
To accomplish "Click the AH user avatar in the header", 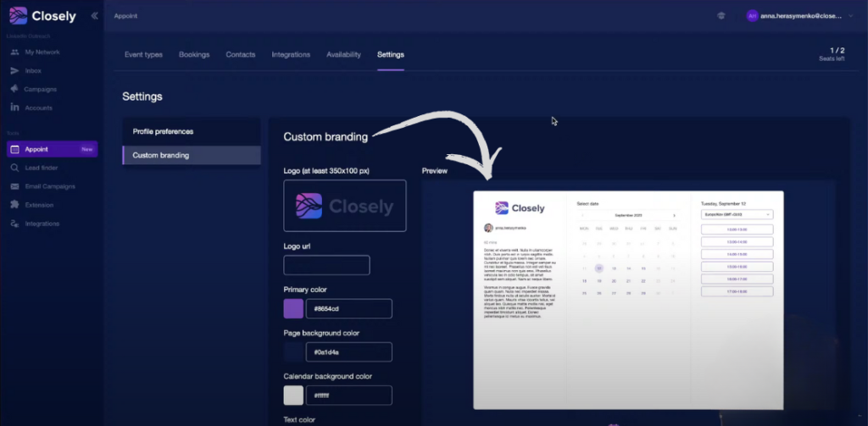I will 752,16.
